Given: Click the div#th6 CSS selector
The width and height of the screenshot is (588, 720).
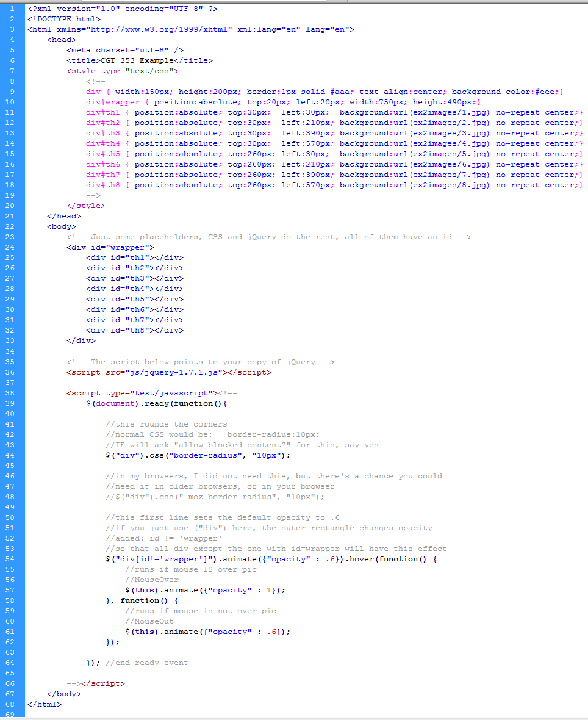Looking at the screenshot, I should point(103,164).
